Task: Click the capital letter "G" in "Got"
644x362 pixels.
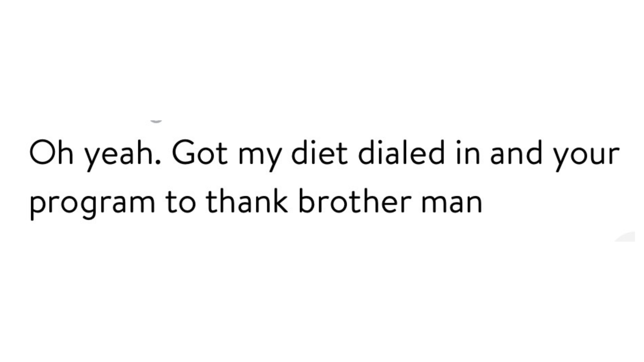Action: point(183,152)
